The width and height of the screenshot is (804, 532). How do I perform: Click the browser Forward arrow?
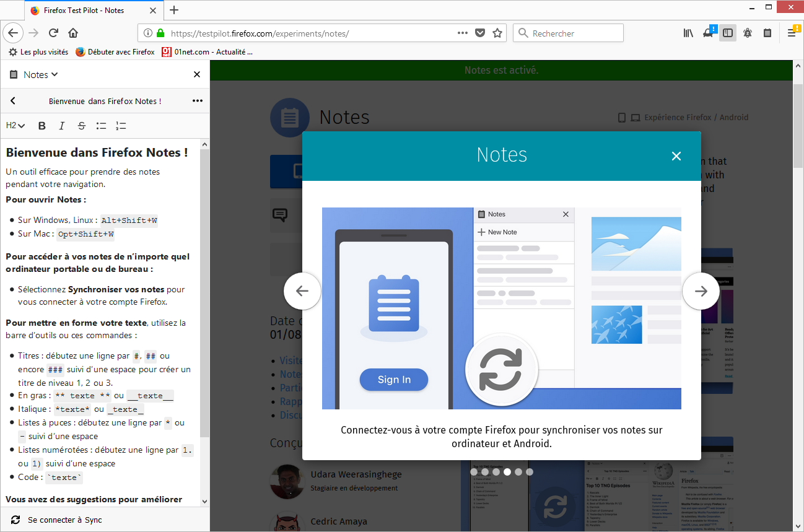coord(33,33)
